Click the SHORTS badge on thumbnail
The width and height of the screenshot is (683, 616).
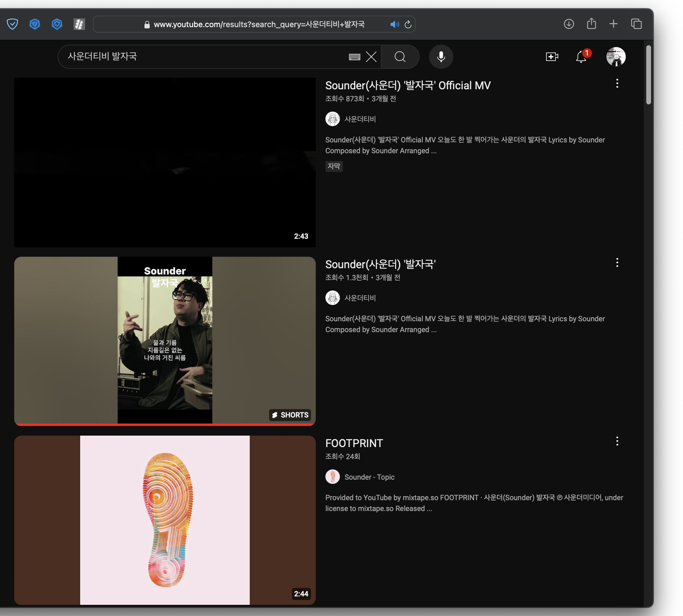point(290,415)
